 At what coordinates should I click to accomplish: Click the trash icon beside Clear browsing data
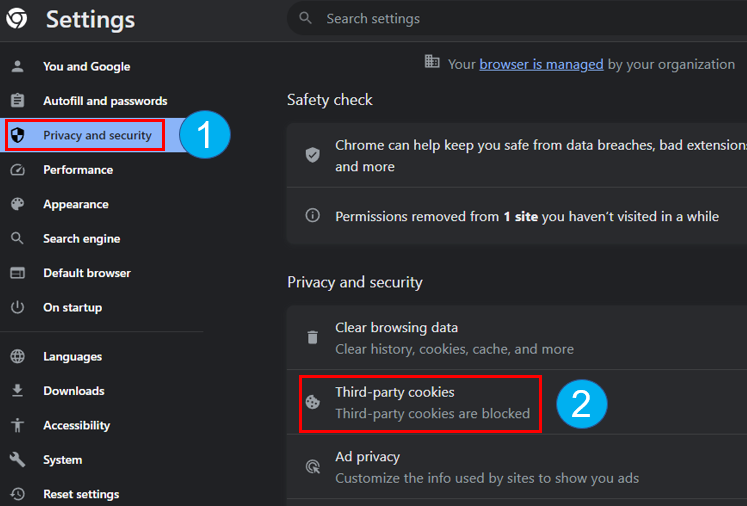pos(313,337)
